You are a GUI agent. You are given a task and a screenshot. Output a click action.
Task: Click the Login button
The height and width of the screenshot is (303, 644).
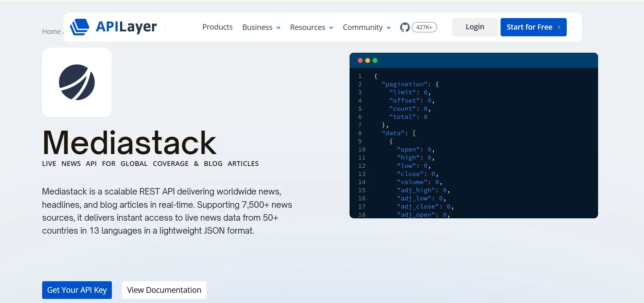[x=475, y=27]
